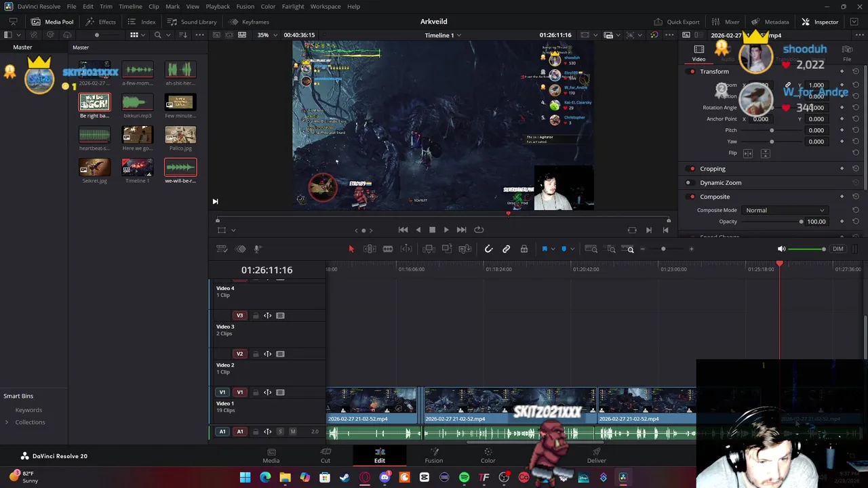Mute the A1 audio track

coord(293,432)
